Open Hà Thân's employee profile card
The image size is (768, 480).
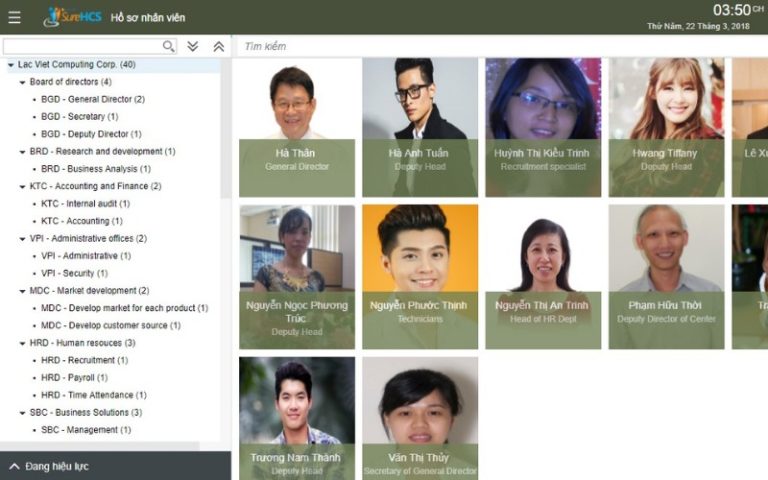[x=297, y=127]
